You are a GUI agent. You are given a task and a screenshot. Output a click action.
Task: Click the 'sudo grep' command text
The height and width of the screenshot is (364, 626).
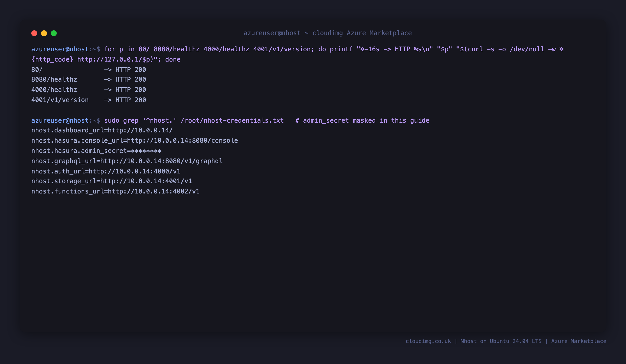[x=121, y=120]
